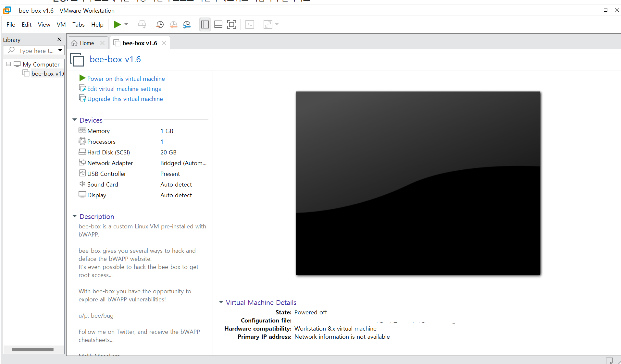Viewport: 621px width, 364px height.
Task: Close the bee-box v1.6 tab
Action: 164,43
